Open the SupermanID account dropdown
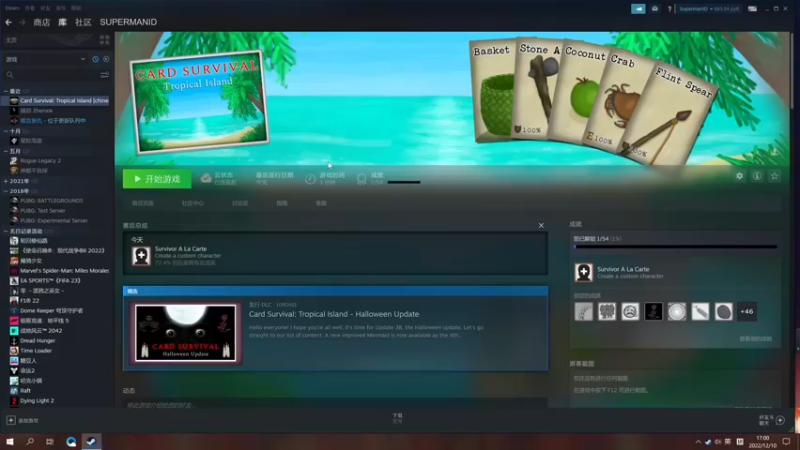The width and height of the screenshot is (800, 450). pos(709,9)
